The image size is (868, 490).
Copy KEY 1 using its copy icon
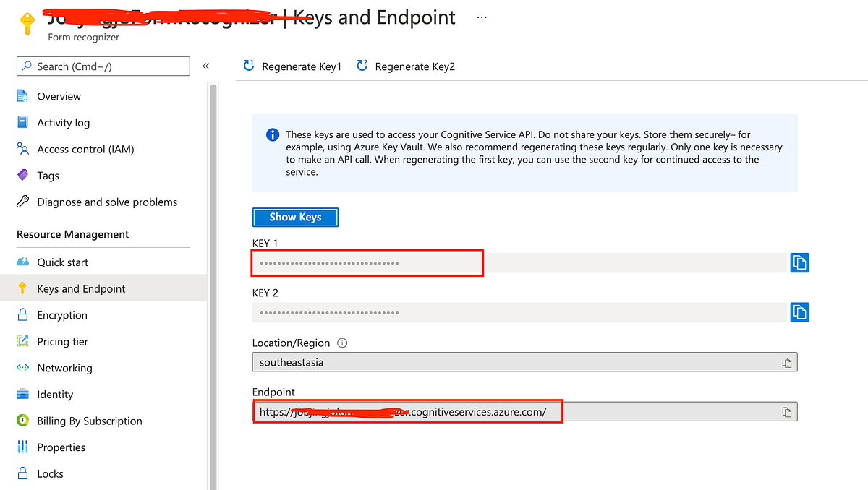[799, 262]
